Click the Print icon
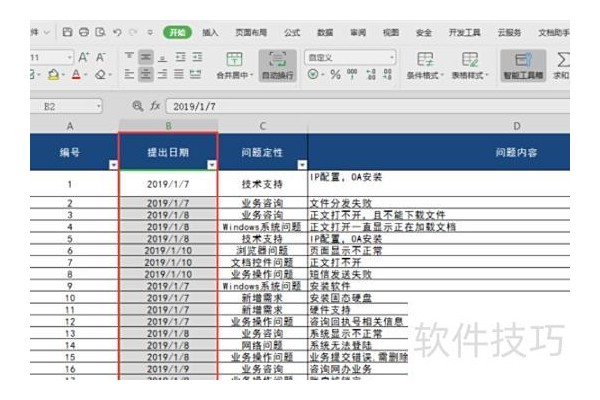This screenshot has width=600, height=400. click(84, 32)
